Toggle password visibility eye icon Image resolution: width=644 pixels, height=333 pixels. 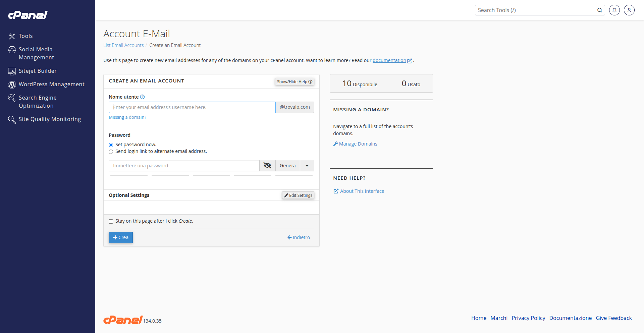pyautogui.click(x=267, y=166)
